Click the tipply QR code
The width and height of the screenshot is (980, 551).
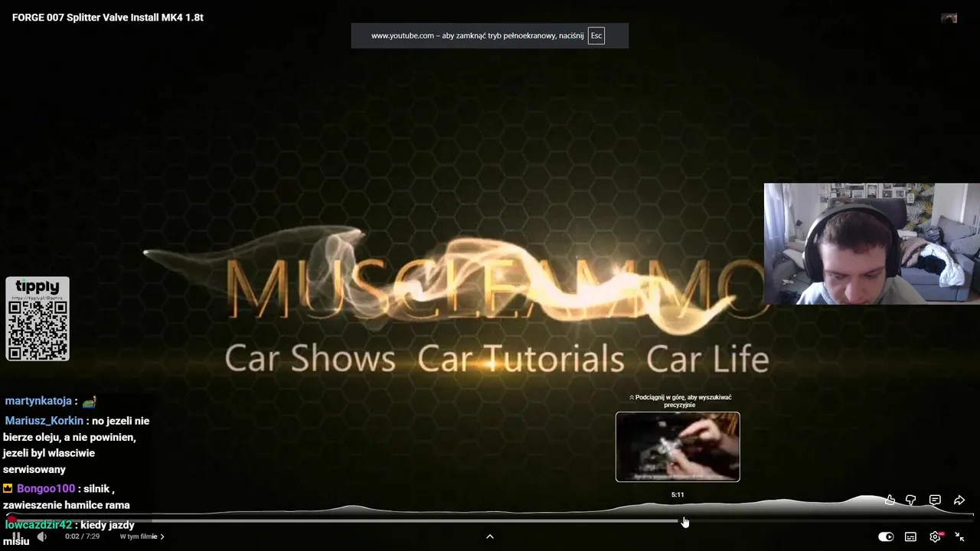click(x=38, y=329)
